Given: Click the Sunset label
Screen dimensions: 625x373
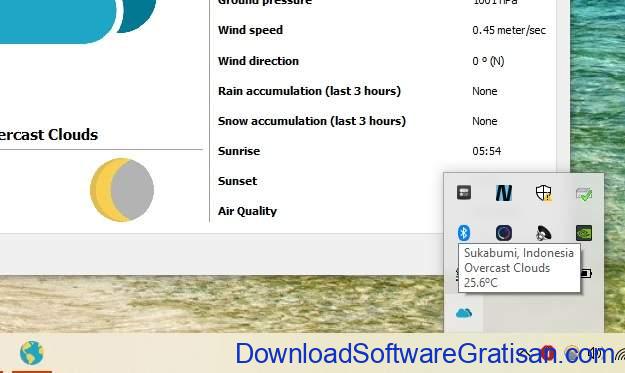Looking at the screenshot, I should [237, 181].
